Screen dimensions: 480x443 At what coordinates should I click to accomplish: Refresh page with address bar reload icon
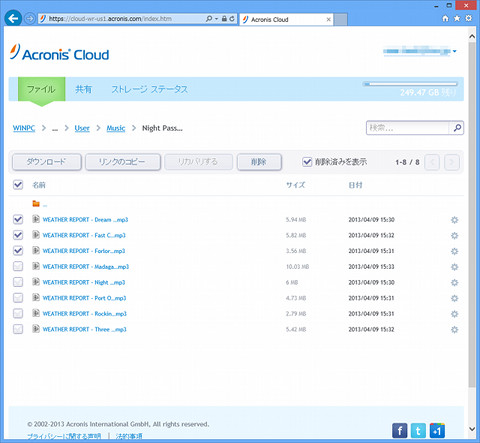(x=232, y=19)
